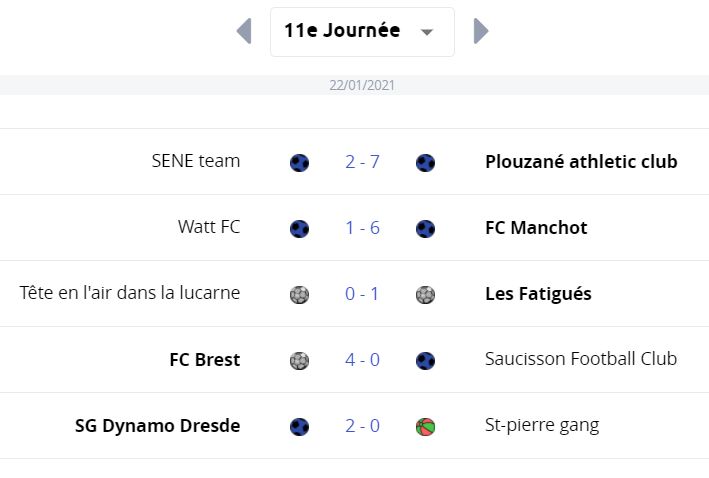Screen dimensions: 709x478
Task: Click Les Fatigués grey ball logo
Action: tap(425, 294)
